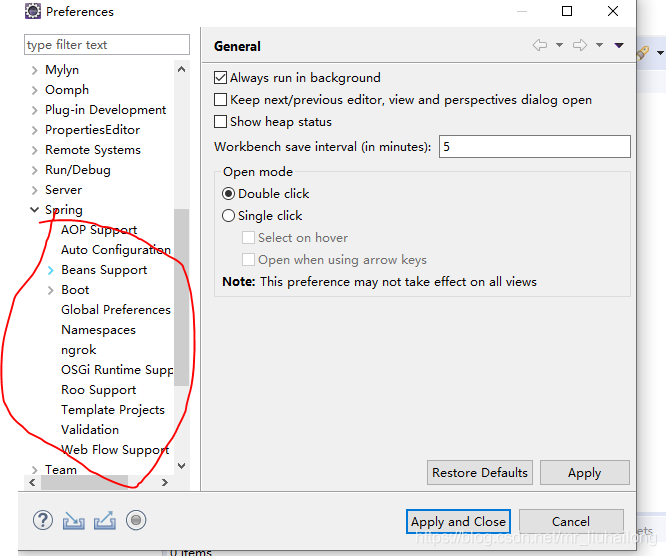Click the horizontal scroll right arrow

[165, 483]
